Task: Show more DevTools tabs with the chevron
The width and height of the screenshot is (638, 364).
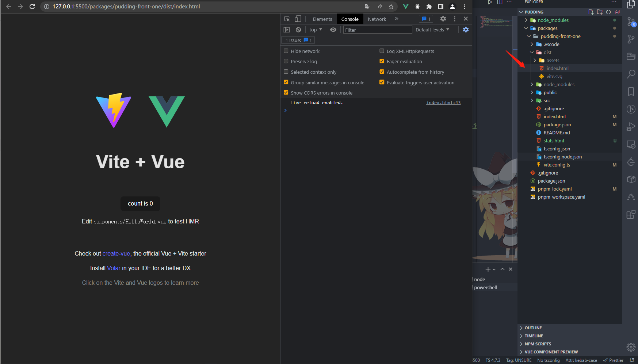Action: point(396,19)
